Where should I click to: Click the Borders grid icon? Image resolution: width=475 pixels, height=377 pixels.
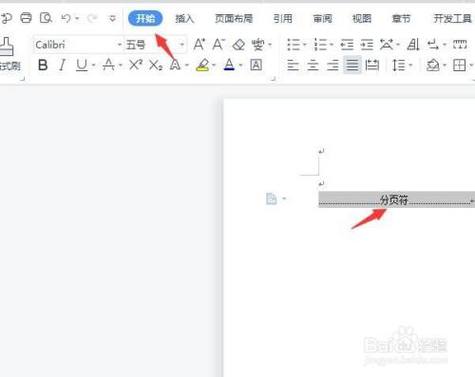459,65
